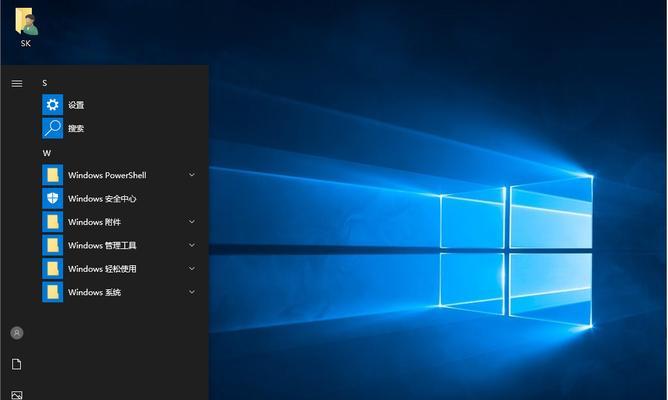668x400 pixels.
Task: Select the Windows 安全中心 label
Action: coord(102,199)
